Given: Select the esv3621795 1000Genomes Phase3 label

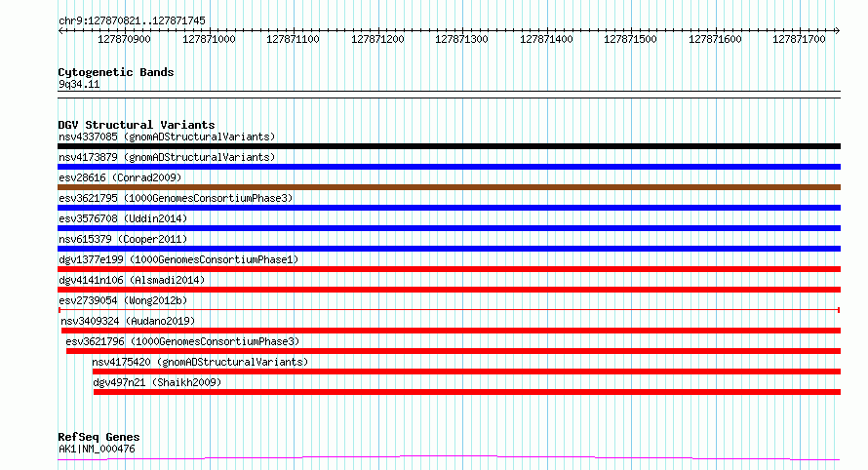Looking at the screenshot, I should [x=176, y=198].
